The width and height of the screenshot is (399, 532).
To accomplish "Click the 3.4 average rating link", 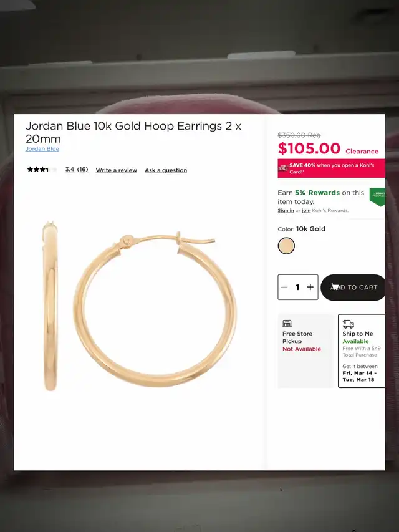I will click(69, 170).
